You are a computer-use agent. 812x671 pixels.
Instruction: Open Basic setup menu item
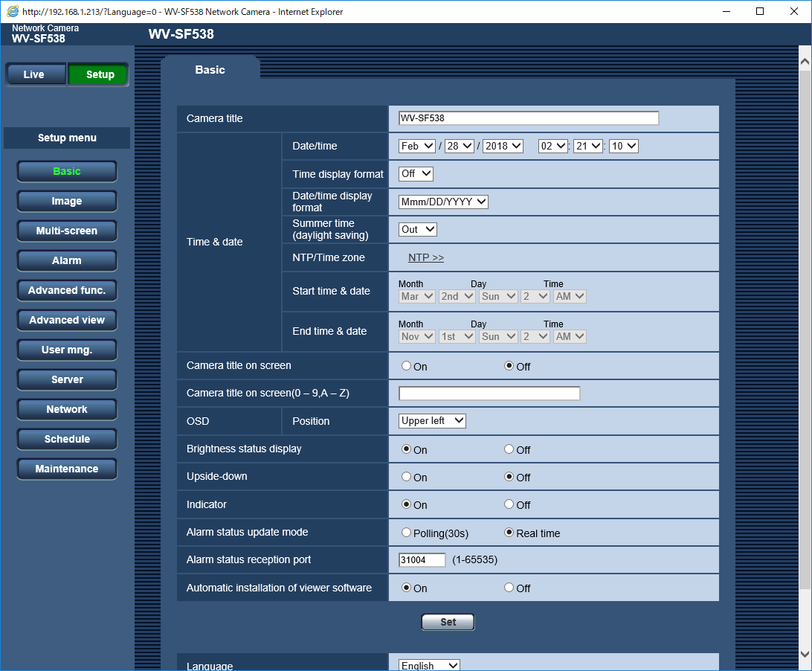(67, 172)
